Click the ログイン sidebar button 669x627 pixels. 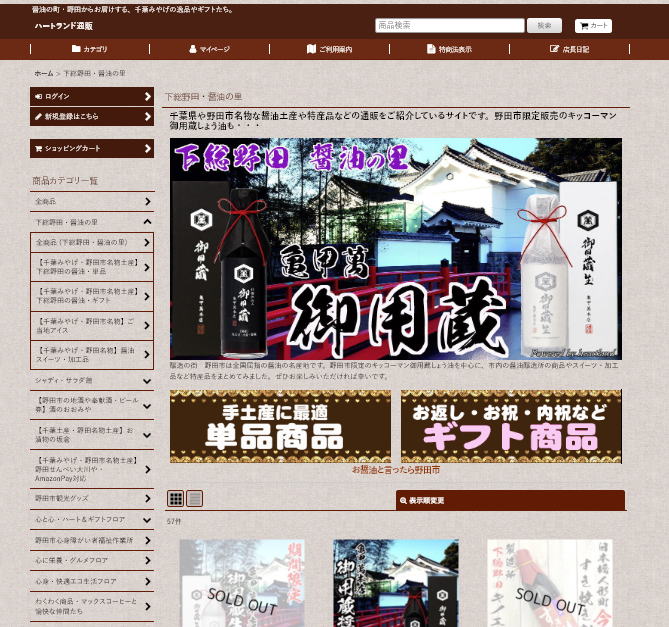(92, 96)
